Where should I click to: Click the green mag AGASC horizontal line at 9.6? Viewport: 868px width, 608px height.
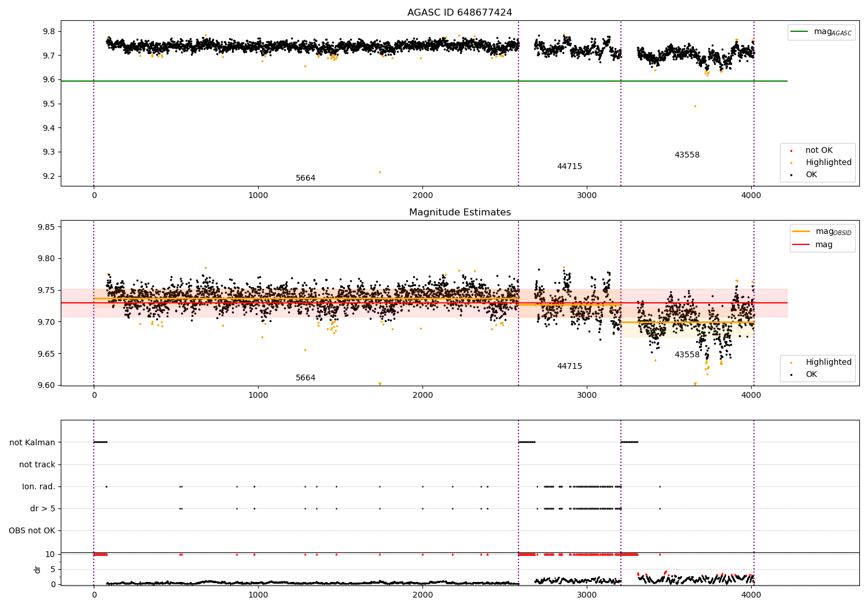[424, 81]
